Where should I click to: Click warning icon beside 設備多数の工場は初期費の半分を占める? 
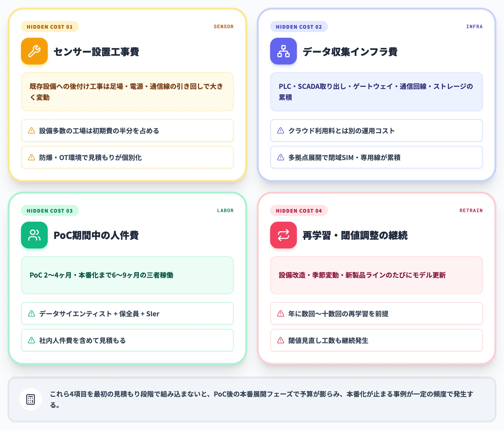point(32,131)
